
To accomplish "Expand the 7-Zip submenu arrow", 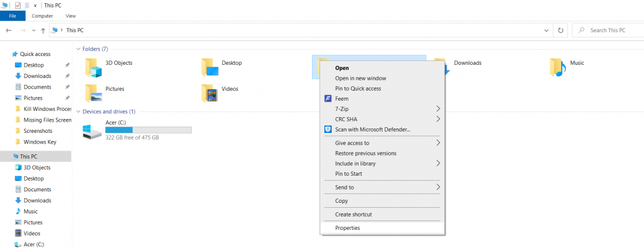I will 438,109.
